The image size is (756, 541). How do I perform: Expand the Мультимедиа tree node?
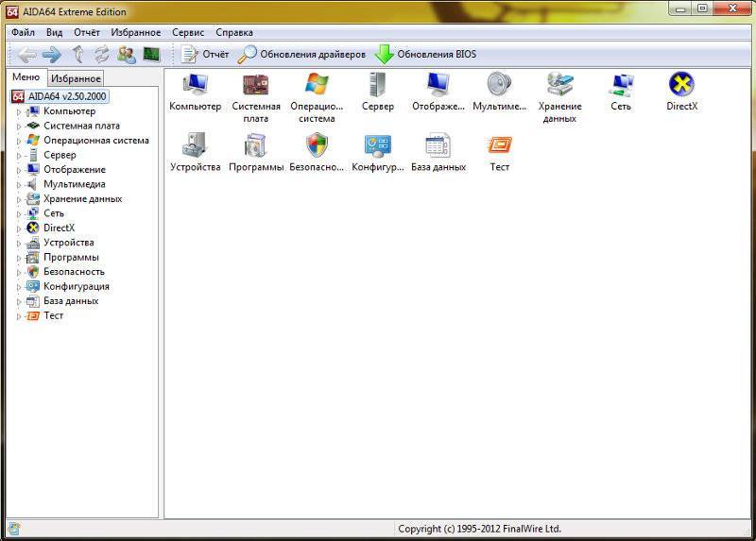[x=19, y=184]
